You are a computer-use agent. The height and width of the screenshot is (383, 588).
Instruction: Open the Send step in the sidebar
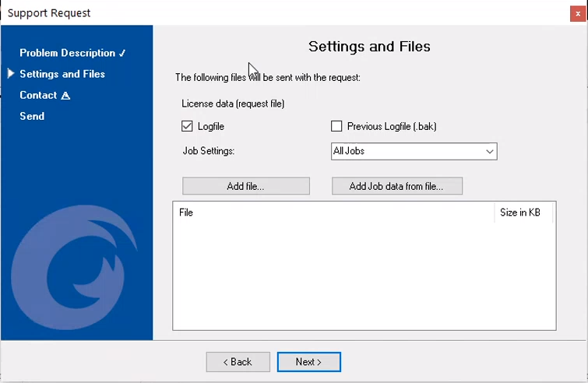pyautogui.click(x=32, y=116)
